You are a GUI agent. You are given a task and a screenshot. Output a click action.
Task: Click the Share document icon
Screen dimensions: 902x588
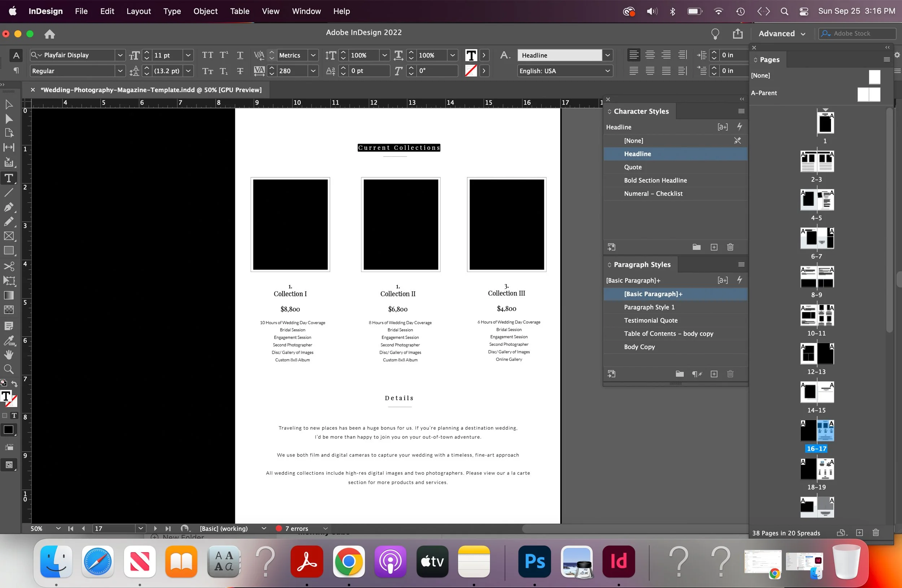[x=737, y=34]
